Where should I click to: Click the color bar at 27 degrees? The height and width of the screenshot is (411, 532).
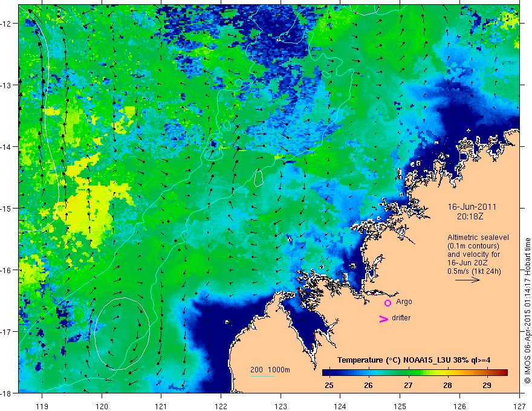(x=408, y=373)
